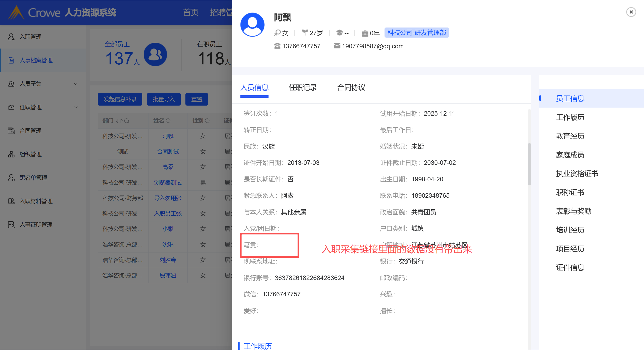This screenshot has height=350, width=644.
Task: Open employee link 高柔 in table
Action: [x=168, y=167]
